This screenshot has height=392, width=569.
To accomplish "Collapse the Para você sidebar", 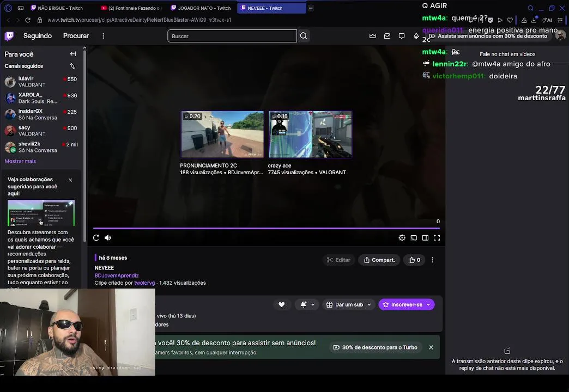I will point(73,54).
